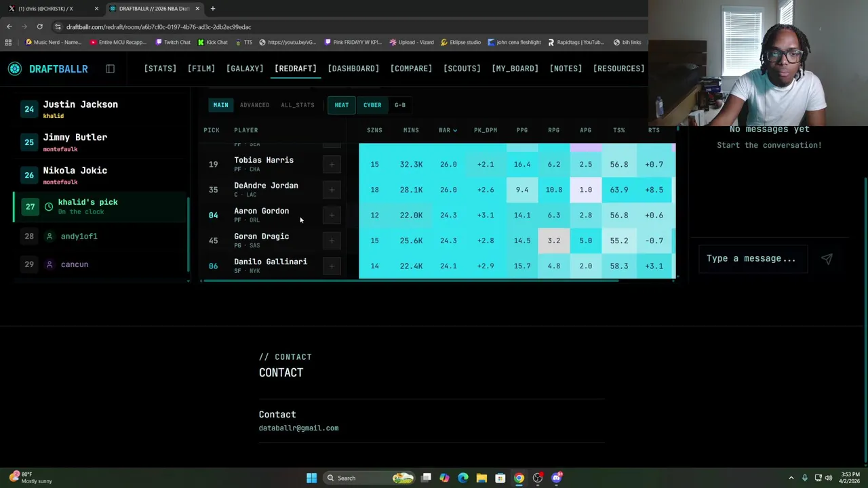Sort table by MINS column
The image size is (868, 488).
click(411, 130)
